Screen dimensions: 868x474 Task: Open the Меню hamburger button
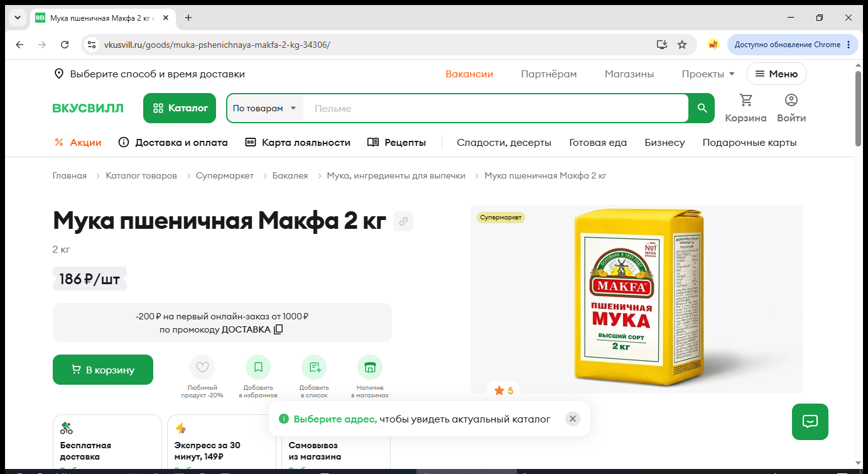(x=776, y=74)
